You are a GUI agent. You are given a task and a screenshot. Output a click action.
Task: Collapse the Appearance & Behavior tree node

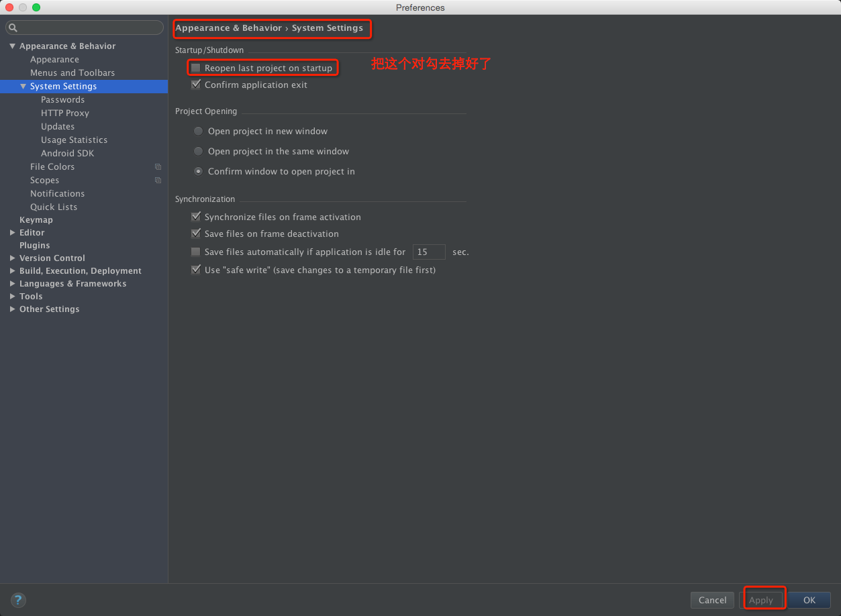tap(13, 46)
